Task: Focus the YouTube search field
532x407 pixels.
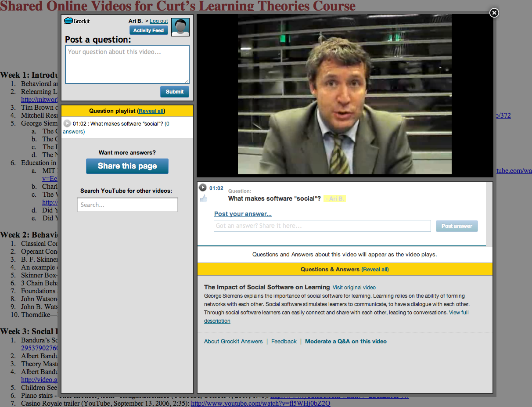Action: pyautogui.click(x=128, y=205)
